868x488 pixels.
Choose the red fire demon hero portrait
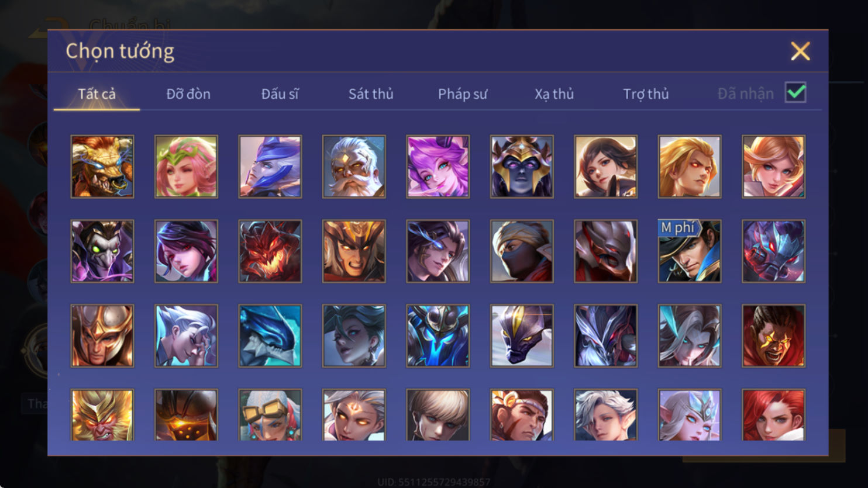tap(270, 251)
